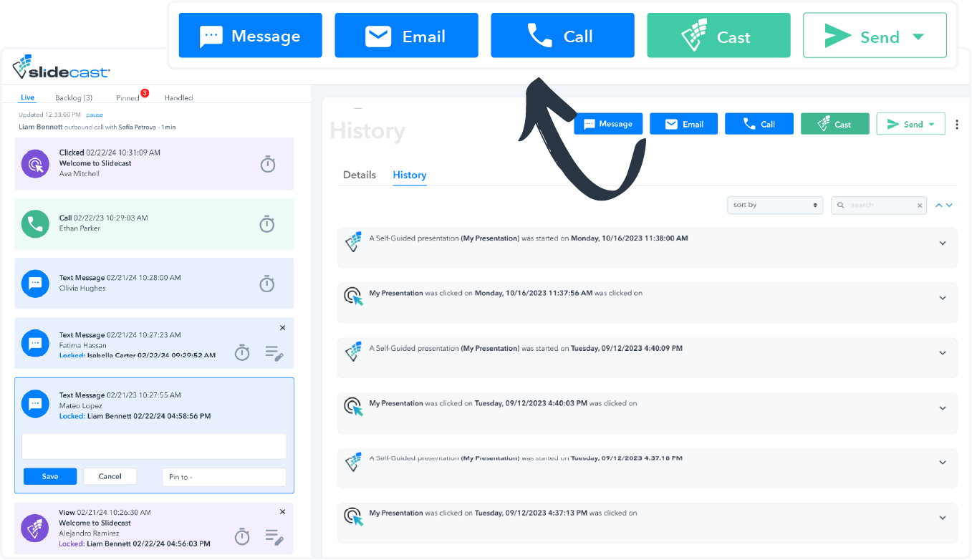Switch to the Backlog tab
This screenshot has width=972, height=560.
click(74, 97)
